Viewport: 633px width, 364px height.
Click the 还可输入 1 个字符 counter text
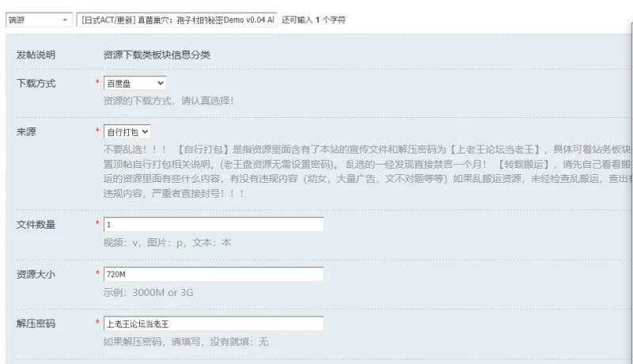point(313,20)
